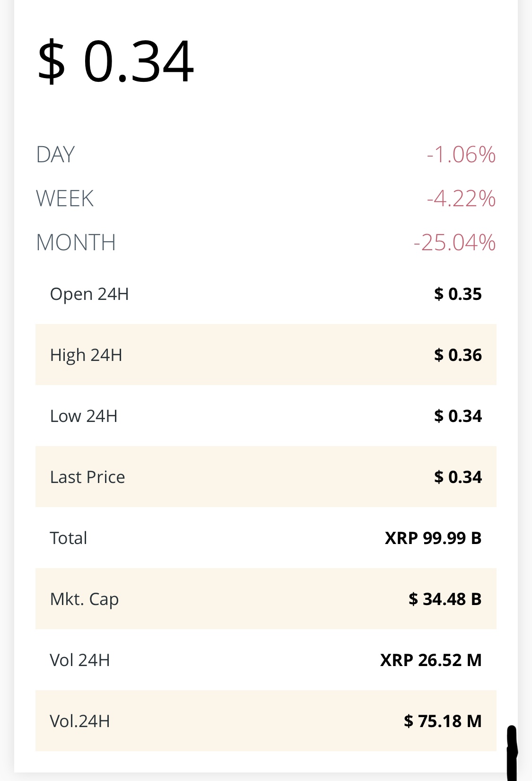Select the WEEK change label
Screen dimensions: 532x781
pos(65,199)
